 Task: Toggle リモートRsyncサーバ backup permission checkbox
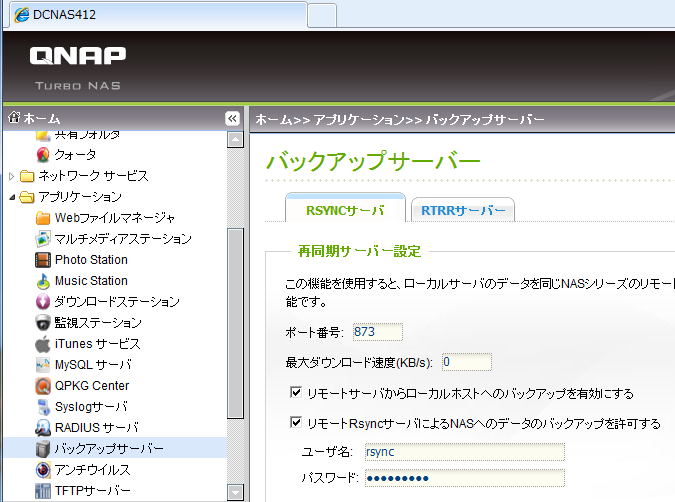coord(295,424)
